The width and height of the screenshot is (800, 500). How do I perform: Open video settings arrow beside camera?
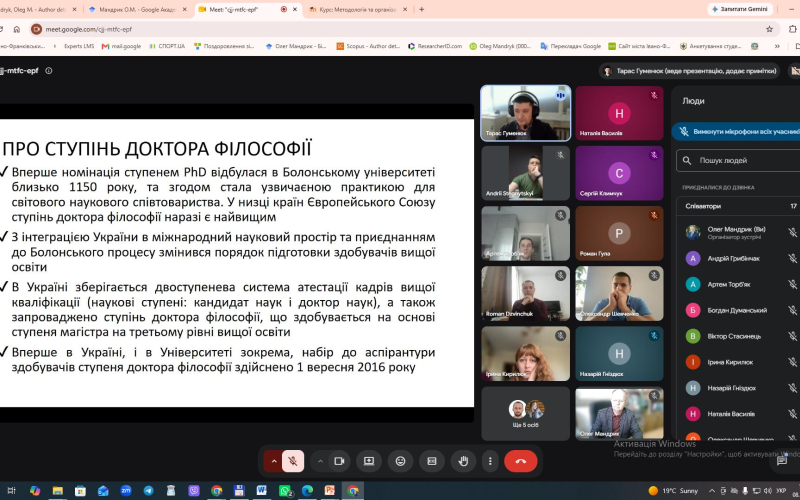pos(320,461)
